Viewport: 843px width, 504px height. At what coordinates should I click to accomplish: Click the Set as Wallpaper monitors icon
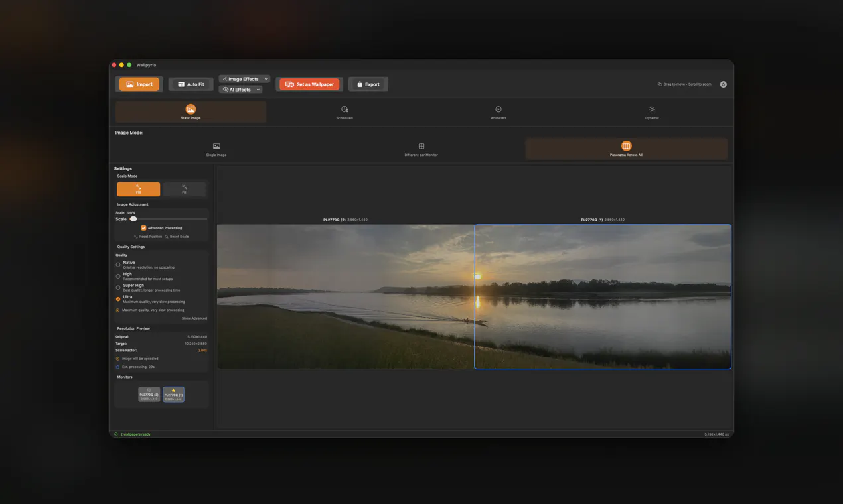[289, 84]
